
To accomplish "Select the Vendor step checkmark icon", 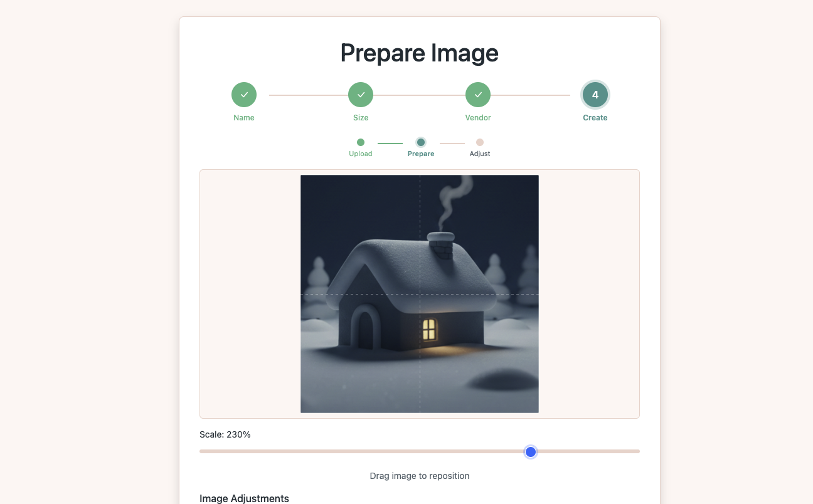I will click(x=478, y=94).
